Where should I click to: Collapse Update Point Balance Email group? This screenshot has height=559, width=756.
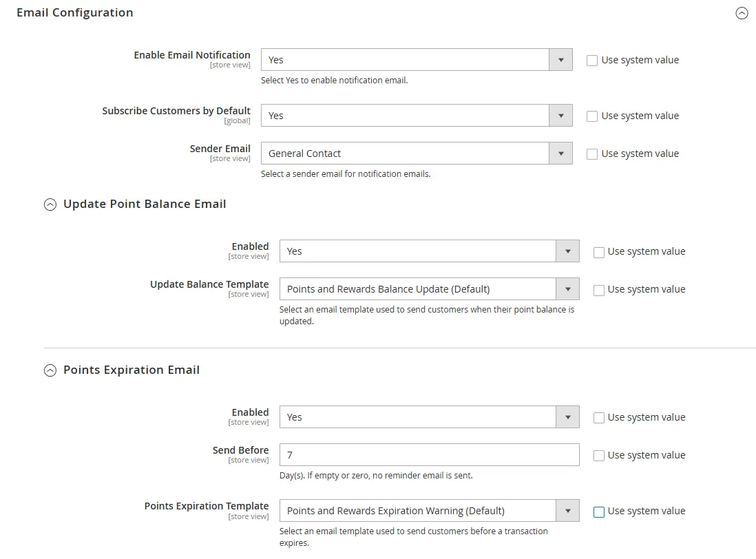(50, 205)
